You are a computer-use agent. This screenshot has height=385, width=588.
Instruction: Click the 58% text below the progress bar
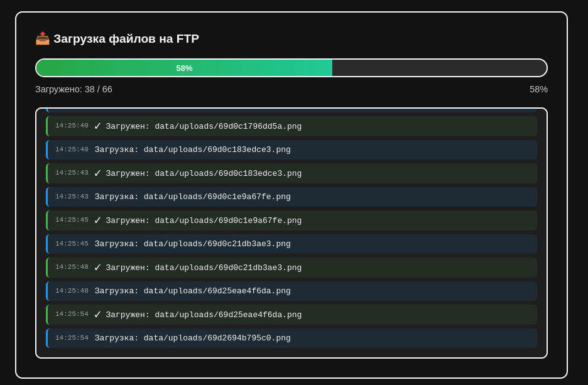point(538,89)
